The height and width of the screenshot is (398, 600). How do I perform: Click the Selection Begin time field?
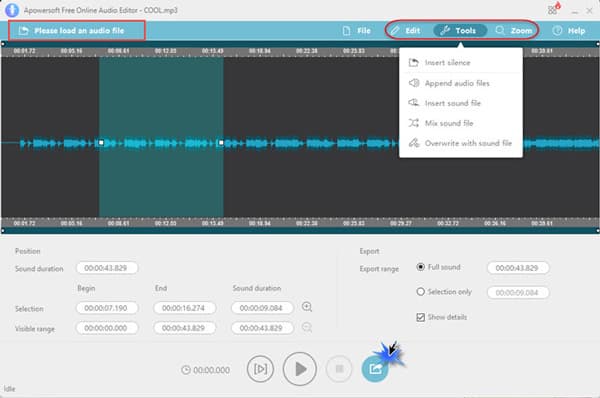tap(107, 308)
